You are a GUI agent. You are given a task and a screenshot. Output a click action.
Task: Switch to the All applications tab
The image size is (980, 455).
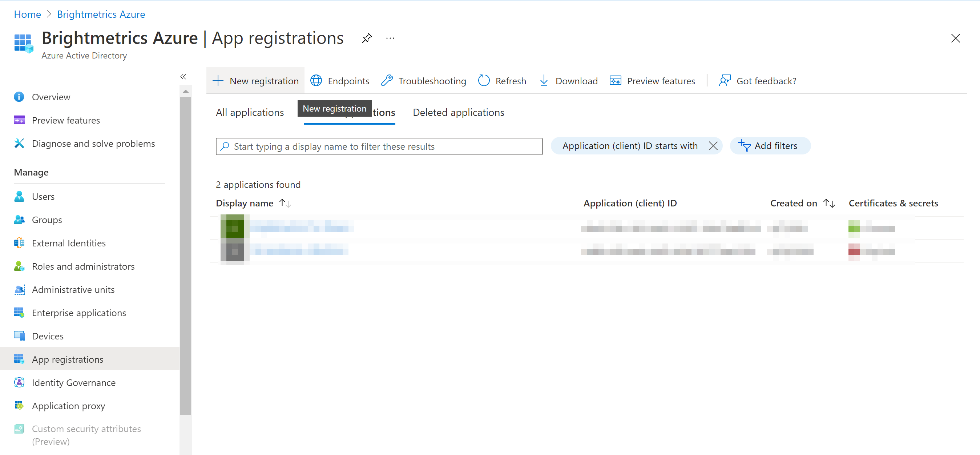pos(250,113)
